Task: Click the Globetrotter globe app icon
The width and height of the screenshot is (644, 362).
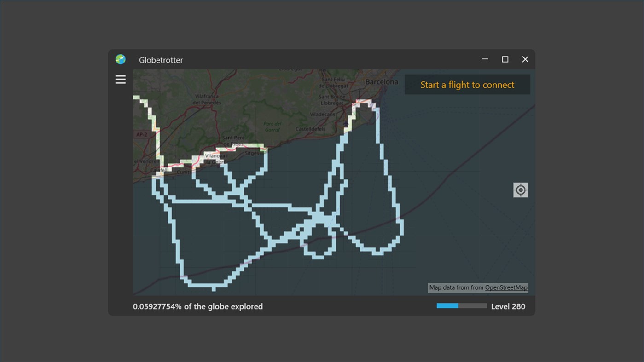Action: [x=121, y=59]
